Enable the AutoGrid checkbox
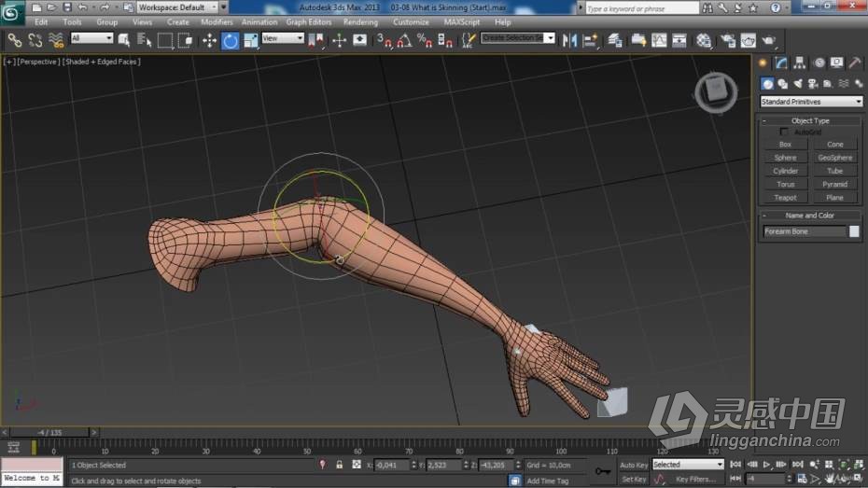The width and height of the screenshot is (868, 488). pos(784,132)
